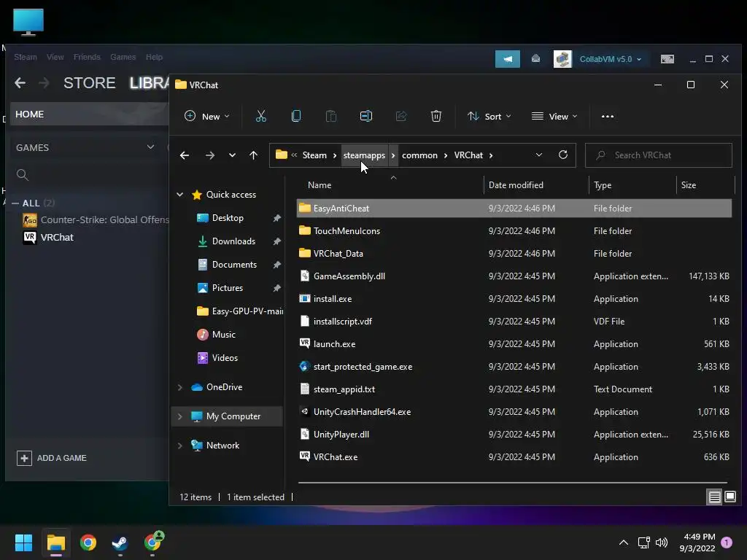Select the common breadcrumb segment

click(419, 155)
